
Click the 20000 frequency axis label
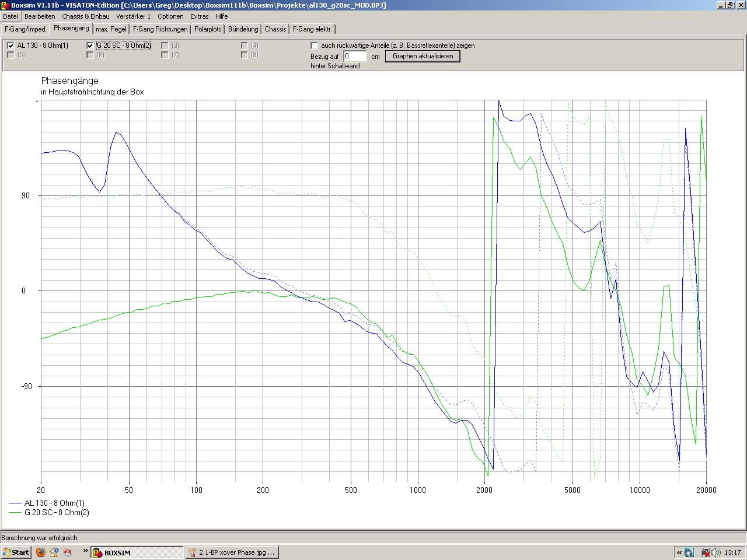706,490
